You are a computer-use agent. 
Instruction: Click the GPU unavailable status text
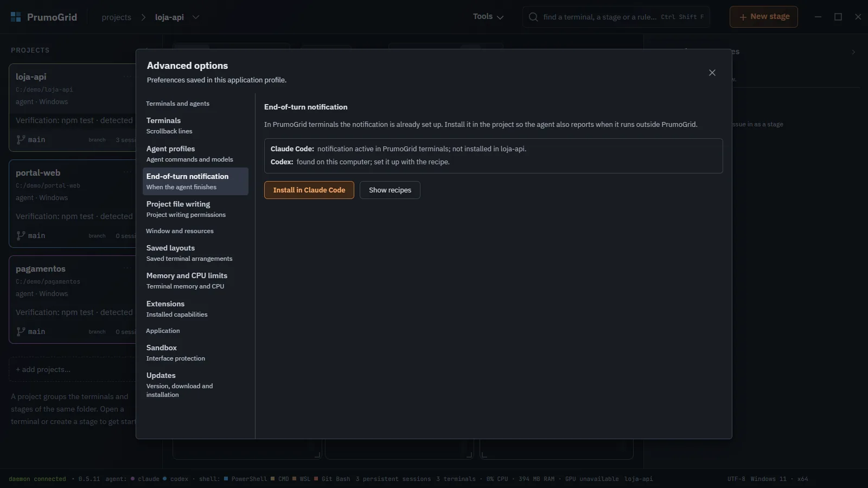(x=592, y=479)
